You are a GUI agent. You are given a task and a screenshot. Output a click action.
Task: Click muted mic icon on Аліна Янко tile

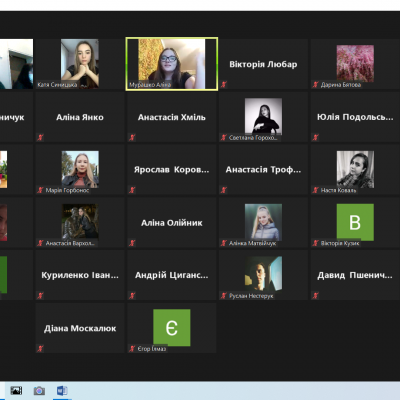click(40, 137)
